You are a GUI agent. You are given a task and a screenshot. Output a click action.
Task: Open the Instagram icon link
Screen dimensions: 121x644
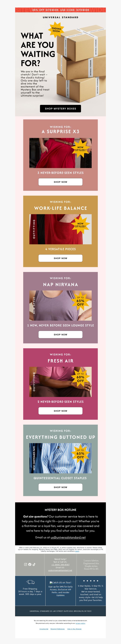click(x=25, y=564)
